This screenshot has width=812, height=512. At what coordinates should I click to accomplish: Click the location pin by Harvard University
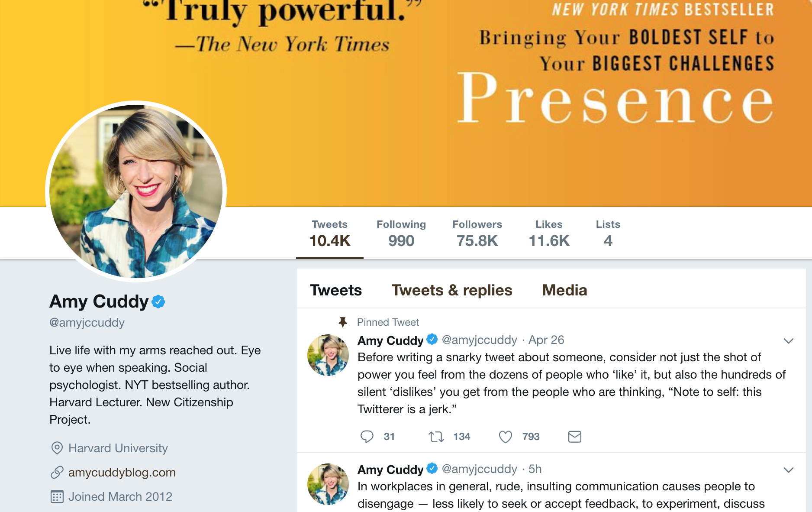point(57,448)
